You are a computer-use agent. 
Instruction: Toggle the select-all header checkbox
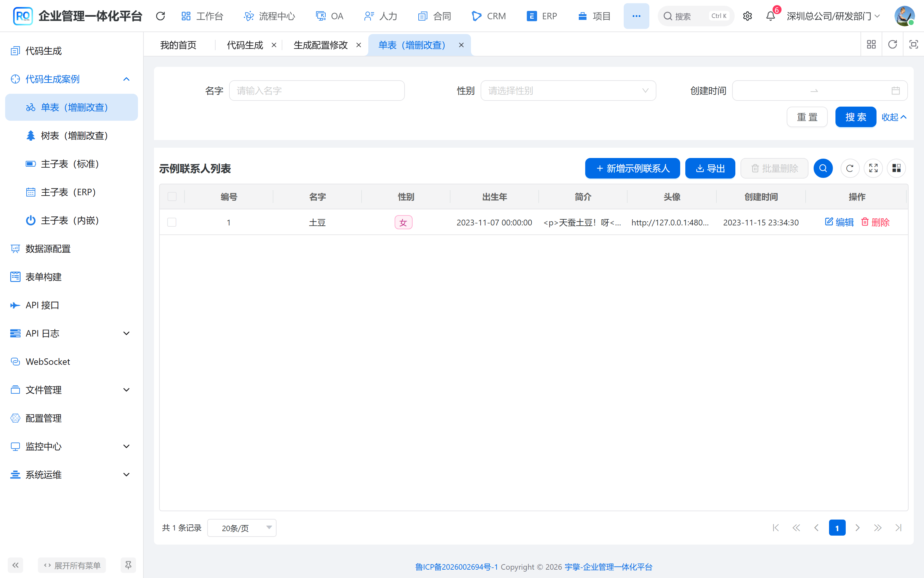click(x=172, y=197)
